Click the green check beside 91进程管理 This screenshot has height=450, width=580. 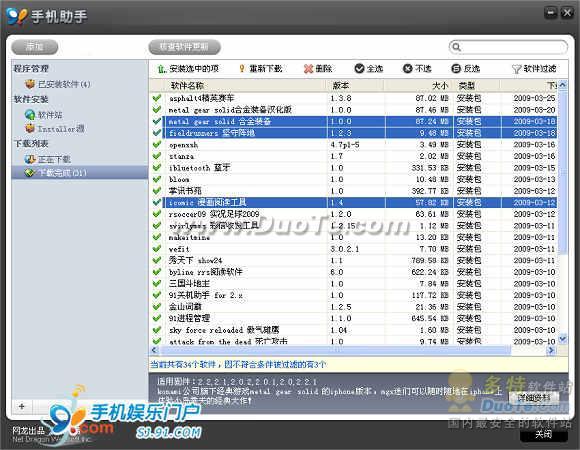(157, 318)
